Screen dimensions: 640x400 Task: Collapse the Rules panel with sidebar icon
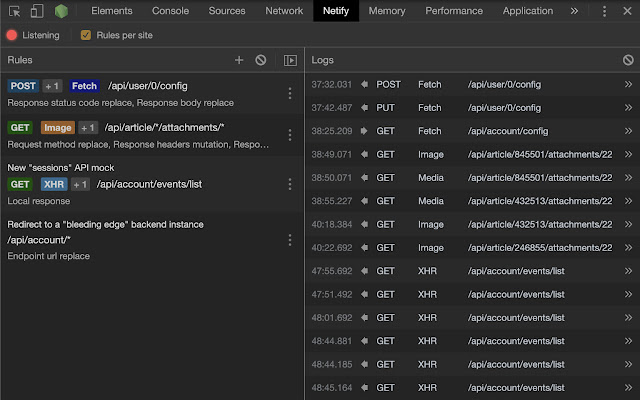click(x=290, y=60)
